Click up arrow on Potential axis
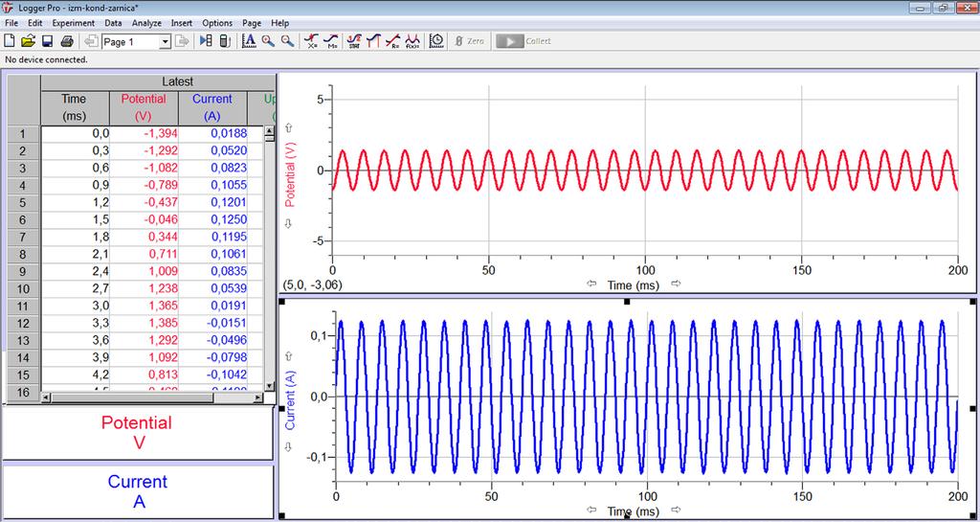980x522 pixels. (288, 128)
